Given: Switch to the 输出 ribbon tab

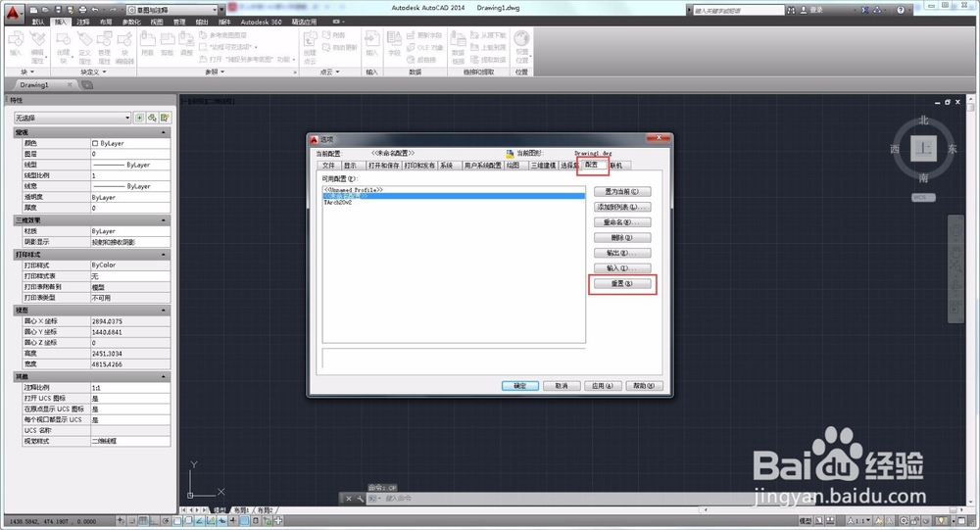Looking at the screenshot, I should pyautogui.click(x=202, y=22).
